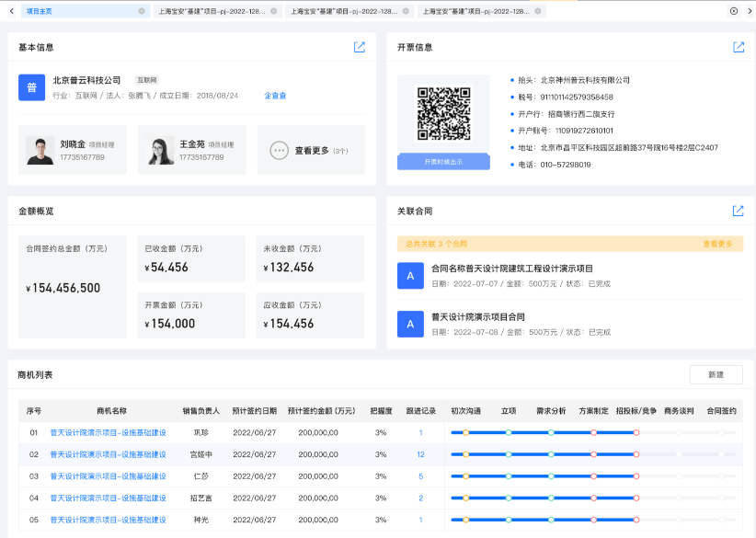Click the A icon of 普天设计院演示项目合同
The image size is (756, 538).
click(x=410, y=324)
